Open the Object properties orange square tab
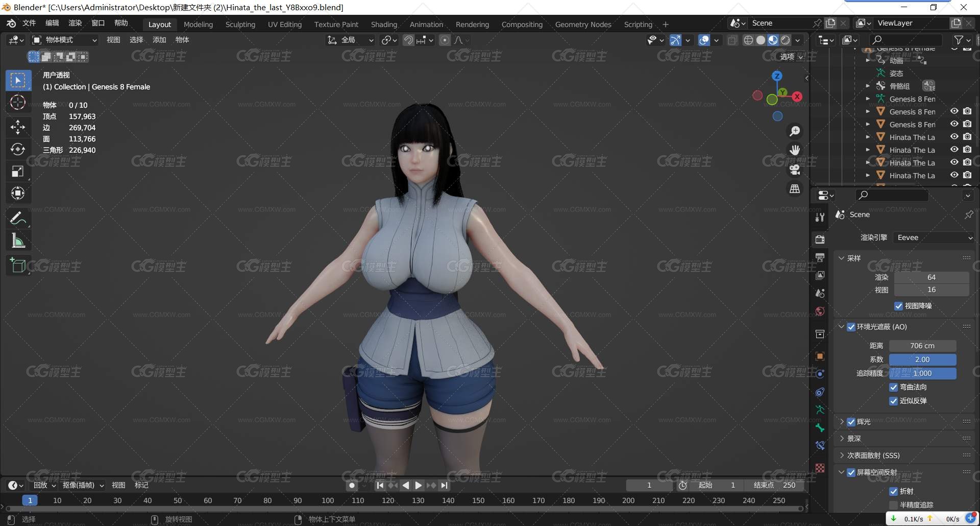Viewport: 980px width, 526px height. 820,356
